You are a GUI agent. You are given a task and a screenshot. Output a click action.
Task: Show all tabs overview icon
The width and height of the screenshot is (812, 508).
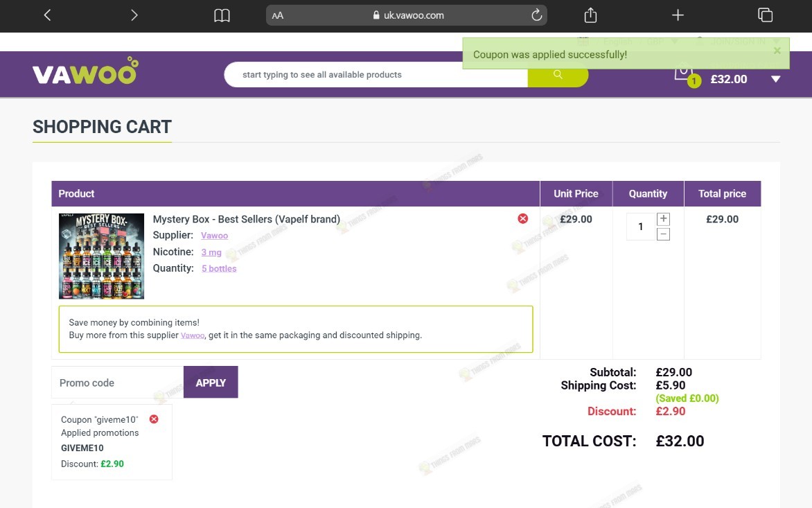point(765,15)
